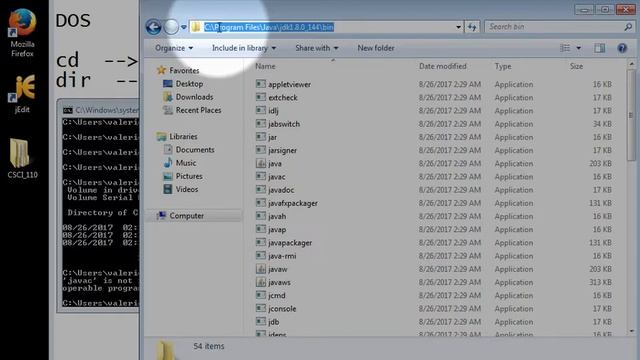Select the javafxpackager application icon
Screen dimensions: 640x360
(x=260, y=203)
